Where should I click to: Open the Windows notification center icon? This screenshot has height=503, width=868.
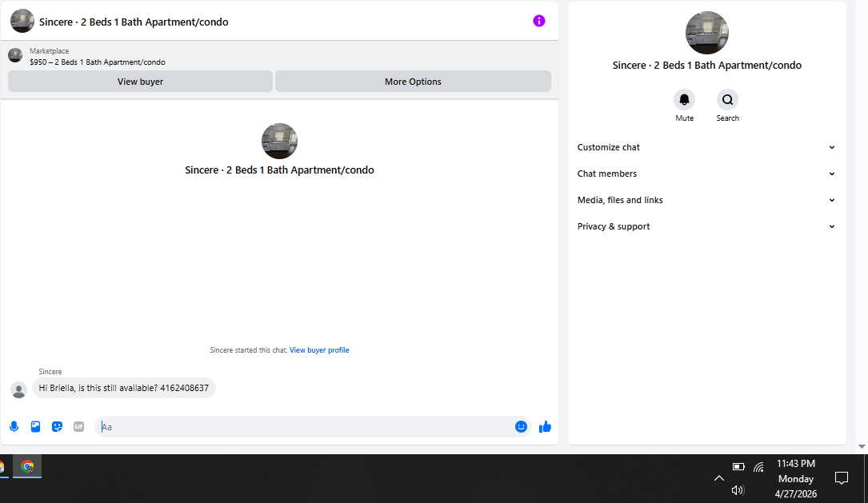(842, 478)
